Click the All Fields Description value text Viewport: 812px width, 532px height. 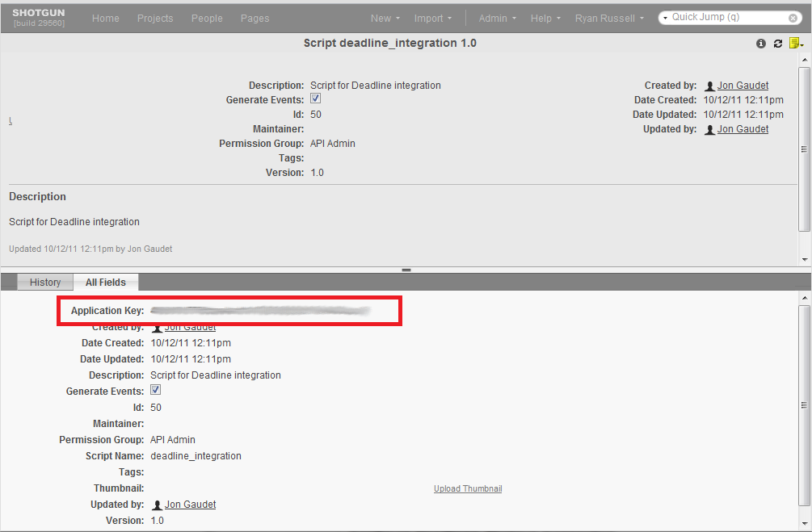coord(216,375)
